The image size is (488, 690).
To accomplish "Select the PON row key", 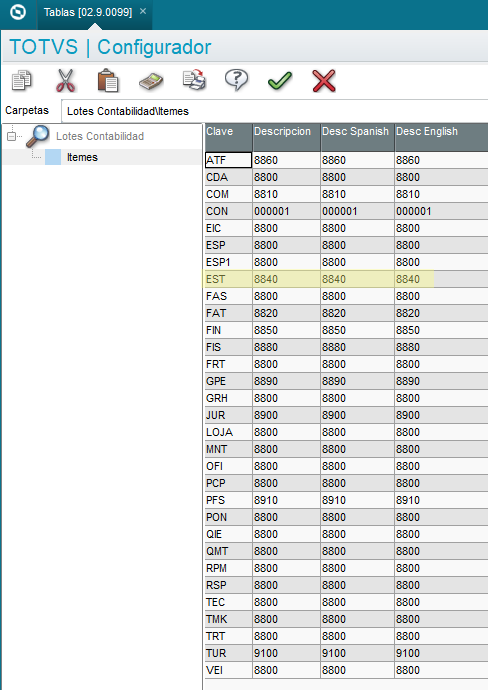I will pos(228,517).
